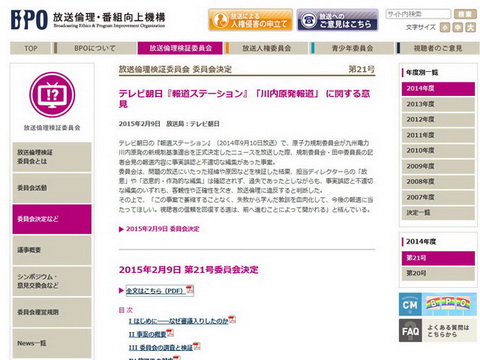Open sidebar item 委員会活動
Screen dimensions: 480x360
tap(52, 188)
